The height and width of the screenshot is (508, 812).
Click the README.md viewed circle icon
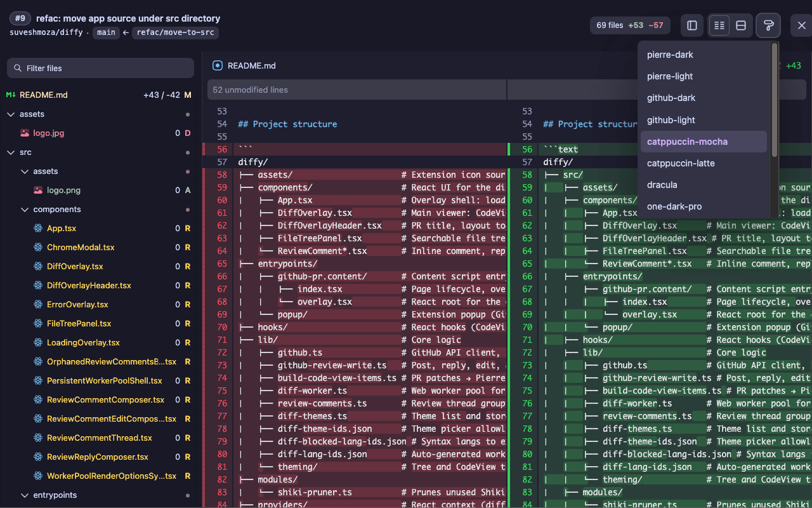pos(218,65)
